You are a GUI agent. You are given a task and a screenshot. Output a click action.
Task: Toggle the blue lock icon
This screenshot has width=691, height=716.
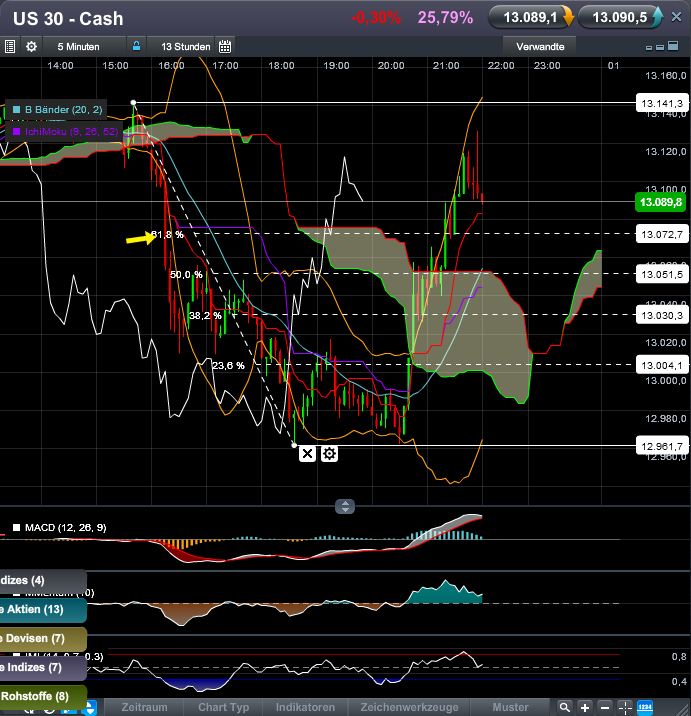tap(136, 46)
